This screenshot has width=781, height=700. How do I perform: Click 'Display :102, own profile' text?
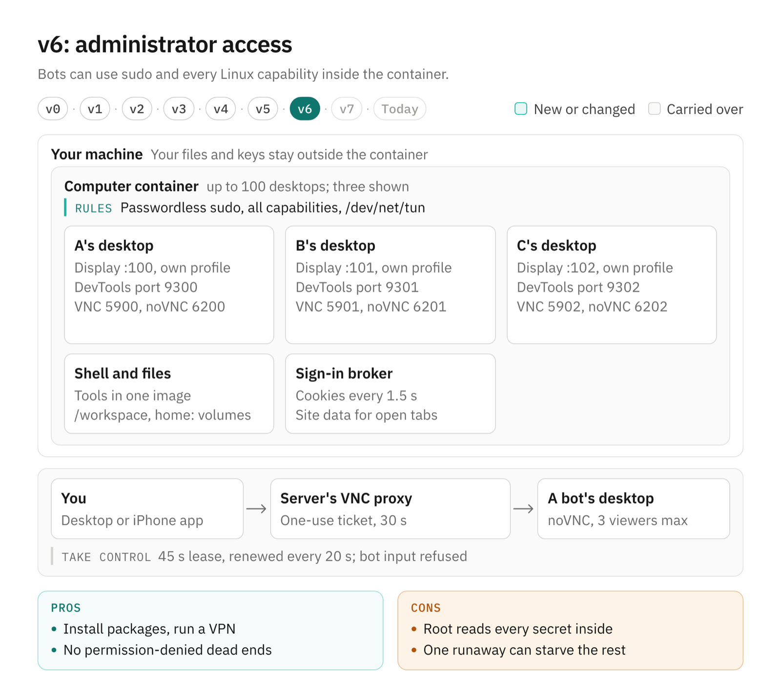[595, 268]
